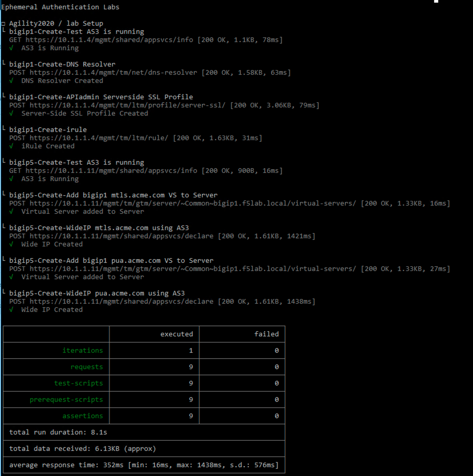Click 'bigip5-Create-WideIP pua.acme.com using AS3' line
Image resolution: width=473 pixels, height=476 pixels.
point(97,293)
